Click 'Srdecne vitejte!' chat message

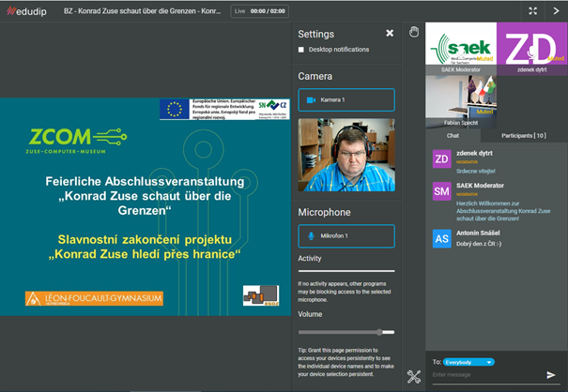click(x=476, y=172)
